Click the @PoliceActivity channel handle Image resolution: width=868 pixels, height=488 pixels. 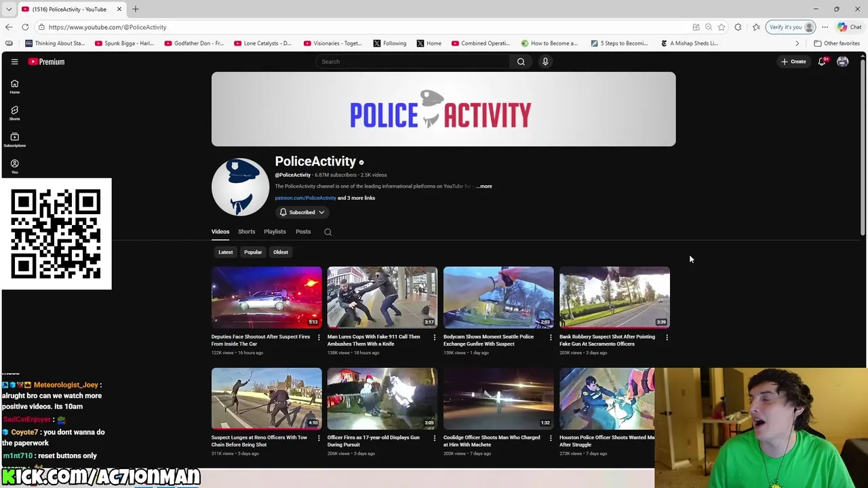[x=292, y=175]
